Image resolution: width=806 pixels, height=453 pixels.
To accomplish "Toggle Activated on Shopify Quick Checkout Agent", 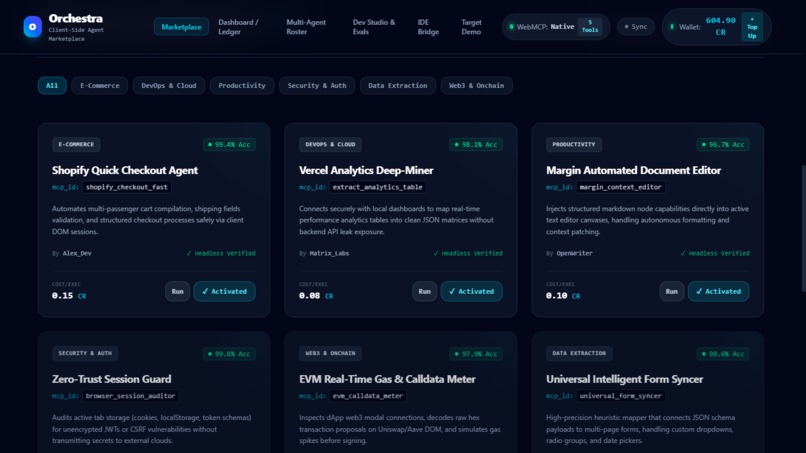I will pos(224,292).
